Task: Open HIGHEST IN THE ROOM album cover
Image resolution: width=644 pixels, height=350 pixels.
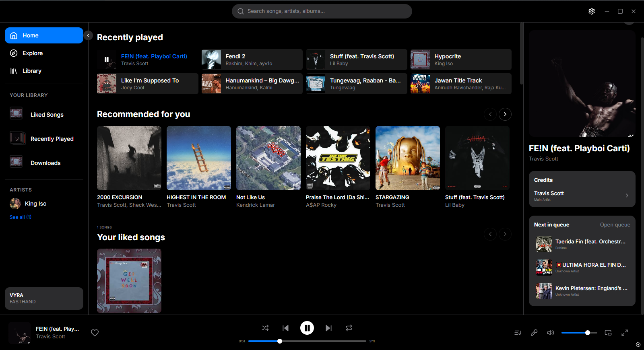Action: point(199,158)
